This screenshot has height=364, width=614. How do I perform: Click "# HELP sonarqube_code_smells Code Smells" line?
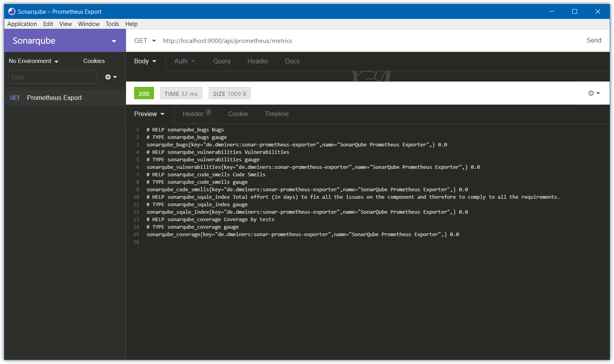206,174
